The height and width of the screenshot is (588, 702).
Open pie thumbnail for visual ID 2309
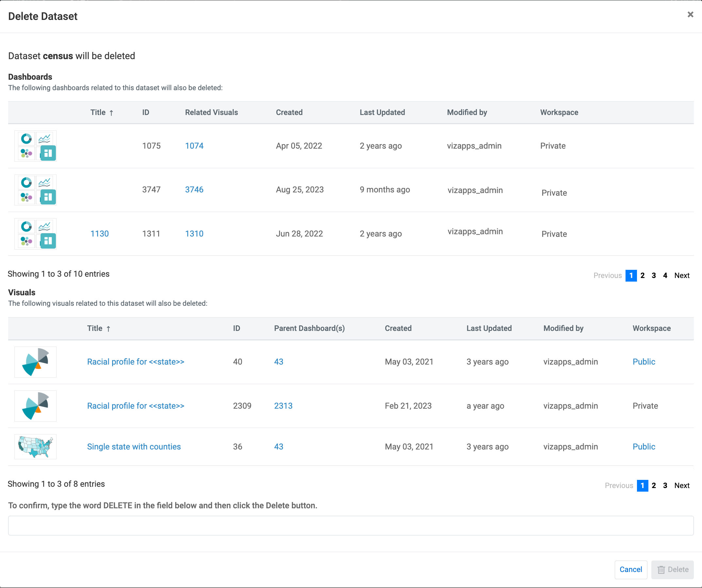tap(35, 406)
